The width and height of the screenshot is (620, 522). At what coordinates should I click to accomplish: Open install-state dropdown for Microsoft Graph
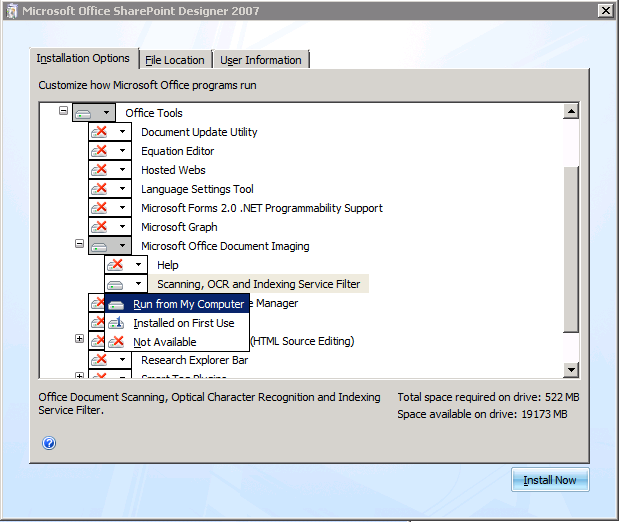110,227
